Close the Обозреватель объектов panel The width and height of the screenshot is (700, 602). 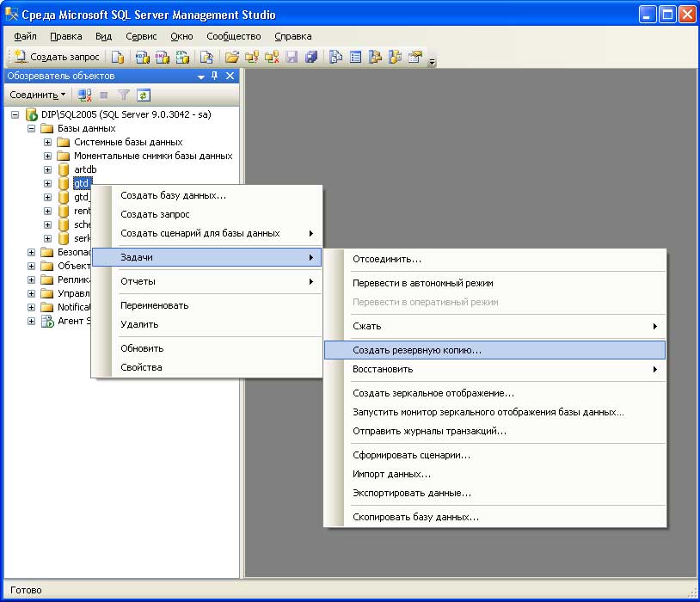(230, 76)
